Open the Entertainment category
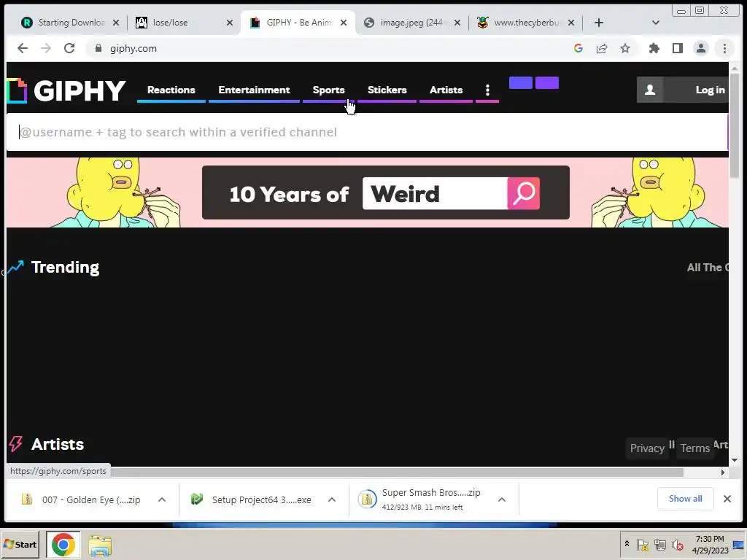 pyautogui.click(x=254, y=90)
